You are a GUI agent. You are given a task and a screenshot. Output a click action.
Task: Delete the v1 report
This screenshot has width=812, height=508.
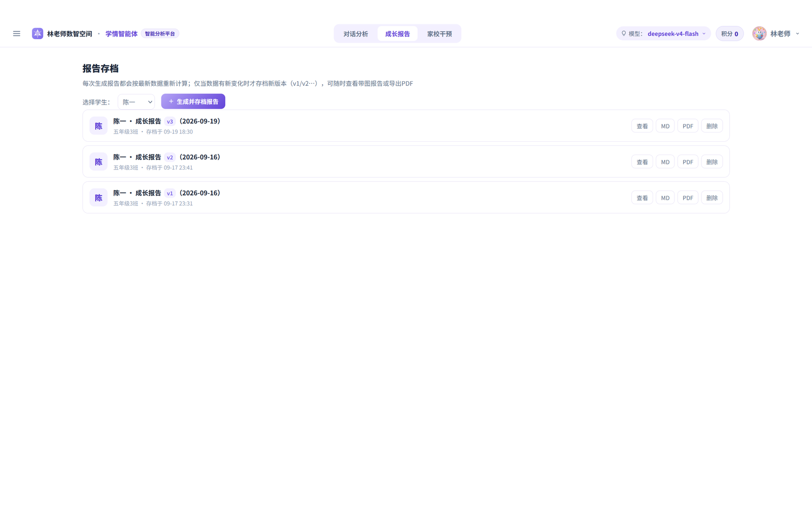coord(712,198)
